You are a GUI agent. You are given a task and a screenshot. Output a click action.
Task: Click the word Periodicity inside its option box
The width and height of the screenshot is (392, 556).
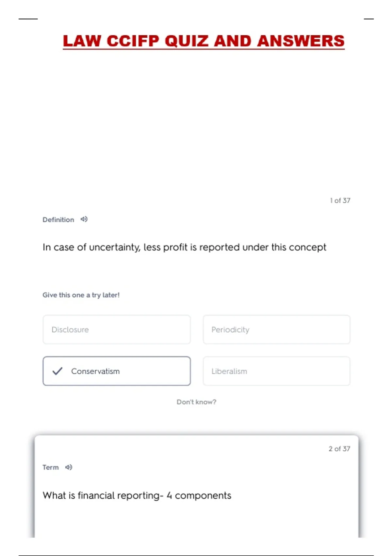point(230,330)
